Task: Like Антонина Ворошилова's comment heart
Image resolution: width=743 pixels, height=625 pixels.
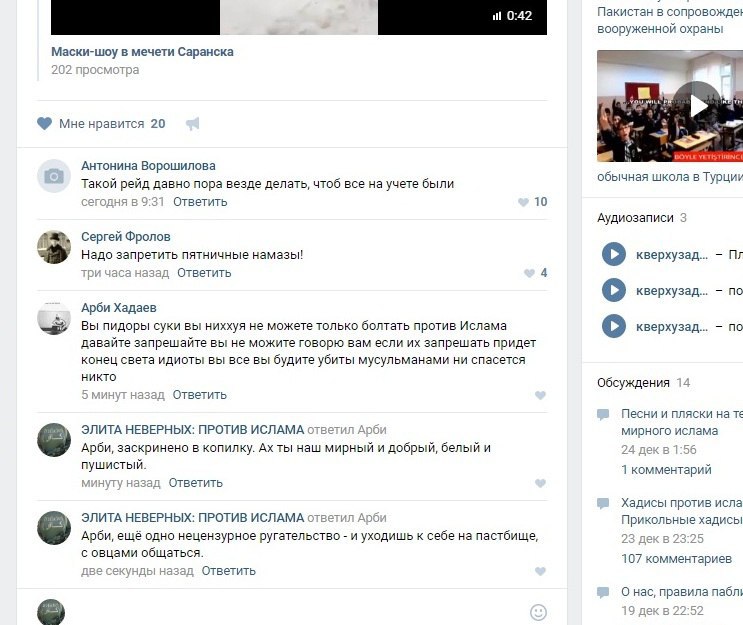Action: click(523, 202)
